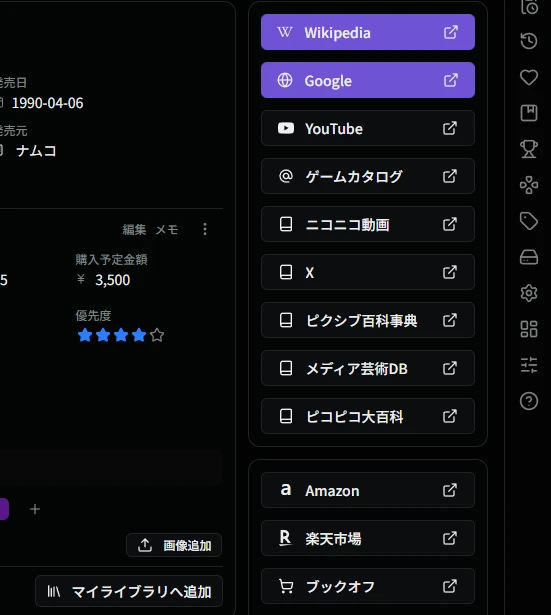
Task: Set priority to five stars
Action: coord(157,335)
